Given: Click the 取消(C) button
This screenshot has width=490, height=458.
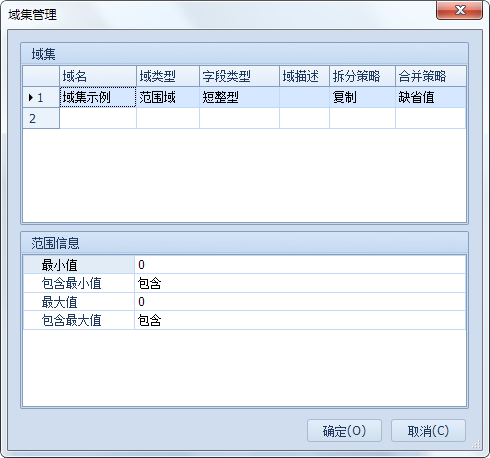Looking at the screenshot, I should 428,431.
